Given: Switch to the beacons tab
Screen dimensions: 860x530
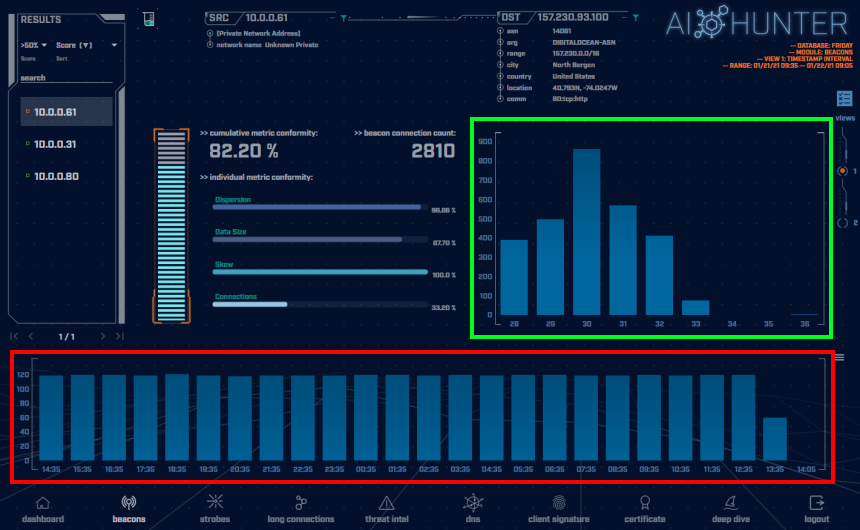Looking at the screenshot, I should pos(129,509).
